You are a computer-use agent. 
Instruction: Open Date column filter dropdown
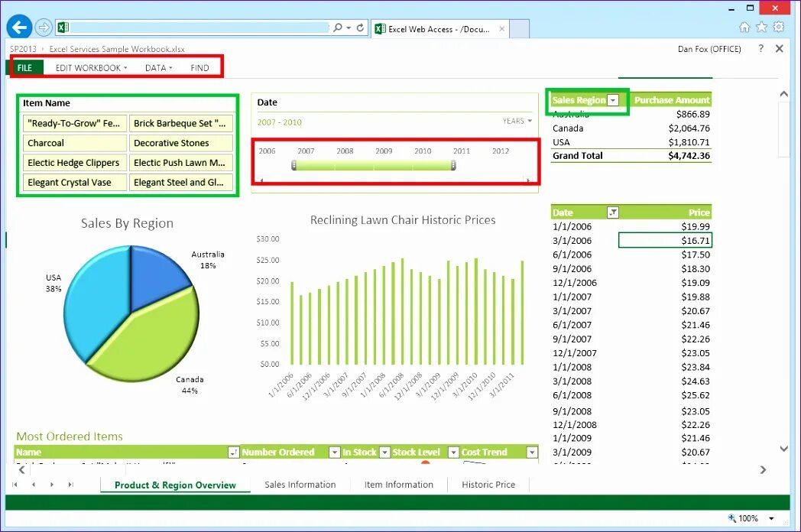pyautogui.click(x=612, y=212)
